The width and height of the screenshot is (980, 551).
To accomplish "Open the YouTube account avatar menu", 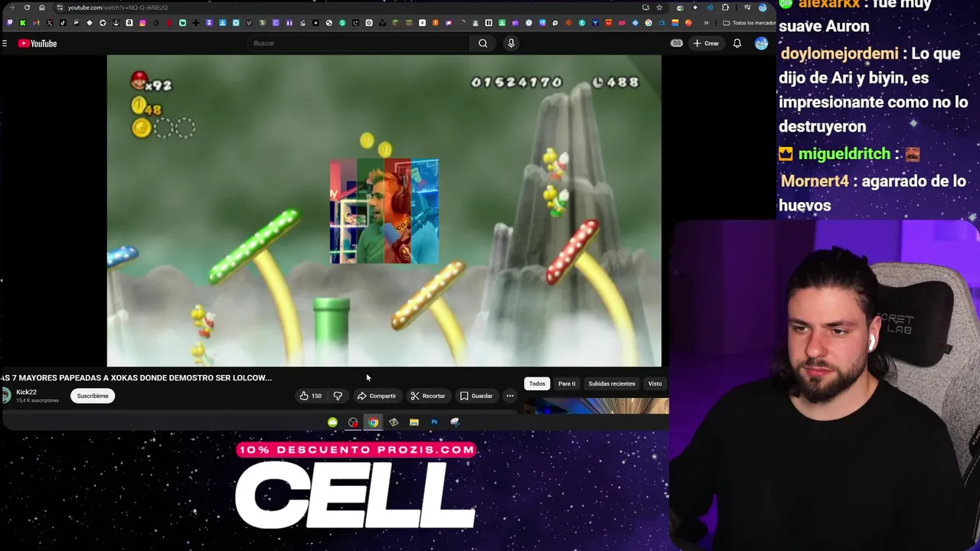I will tap(761, 44).
